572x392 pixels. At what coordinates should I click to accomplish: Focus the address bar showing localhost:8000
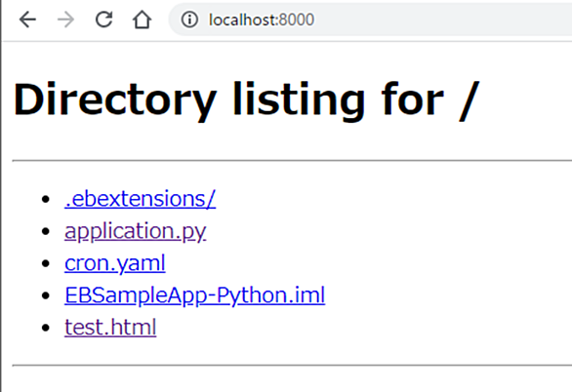click(370, 20)
